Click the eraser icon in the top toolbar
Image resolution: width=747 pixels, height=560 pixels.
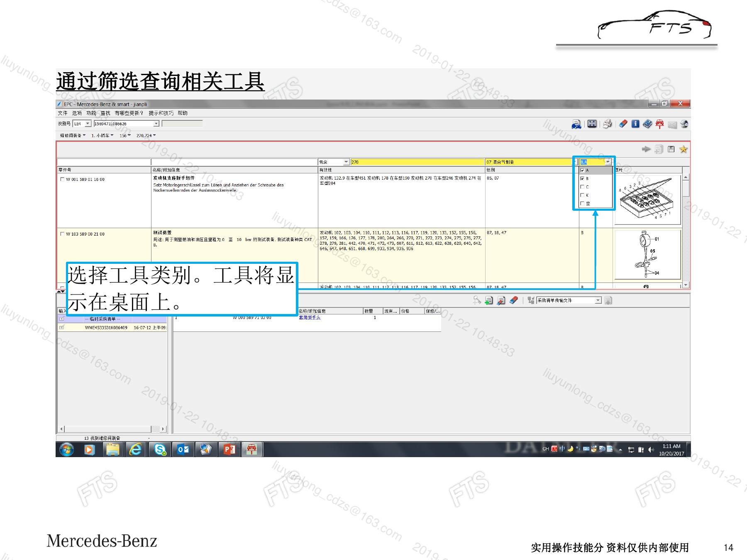[623, 124]
